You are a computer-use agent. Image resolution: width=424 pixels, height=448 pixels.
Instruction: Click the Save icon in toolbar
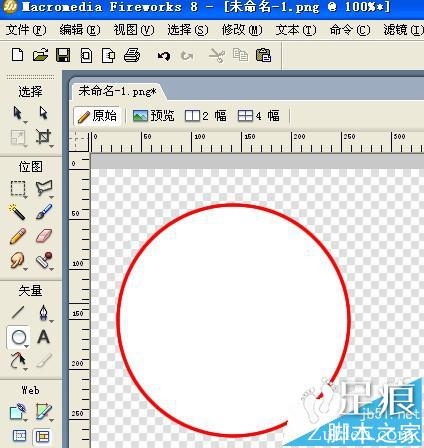63,55
